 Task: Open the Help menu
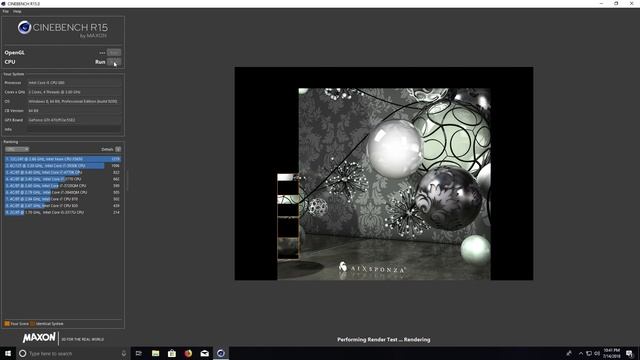17,11
